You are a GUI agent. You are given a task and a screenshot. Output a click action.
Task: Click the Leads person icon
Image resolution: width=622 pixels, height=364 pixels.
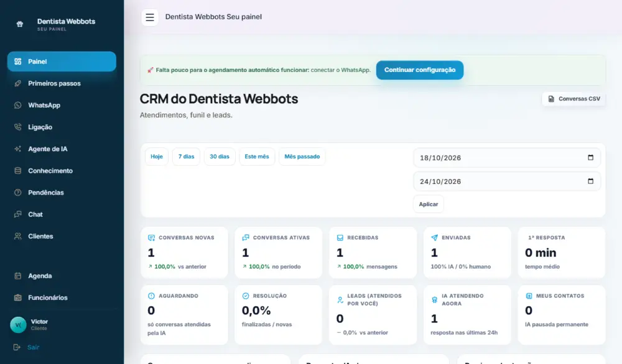click(340, 300)
